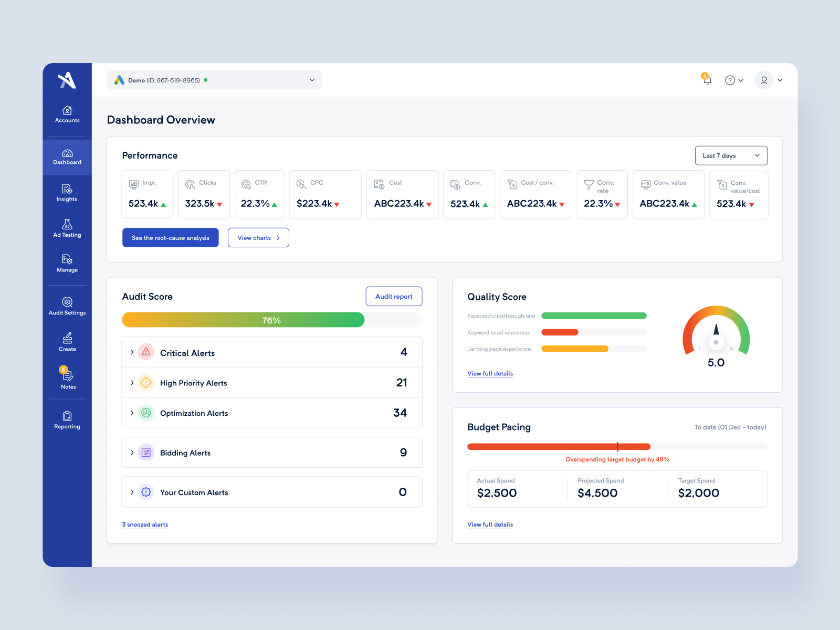
Task: Open the help menu chevron
Action: point(741,80)
